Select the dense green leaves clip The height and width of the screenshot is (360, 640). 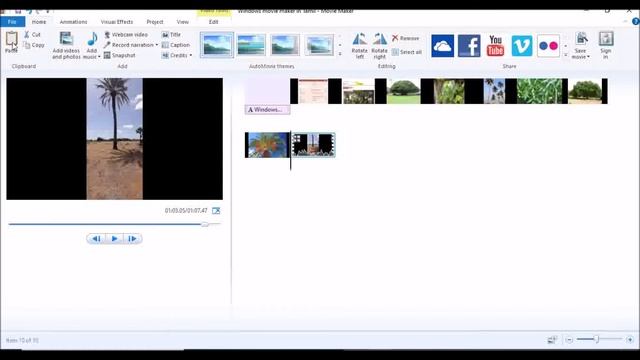coord(540,91)
